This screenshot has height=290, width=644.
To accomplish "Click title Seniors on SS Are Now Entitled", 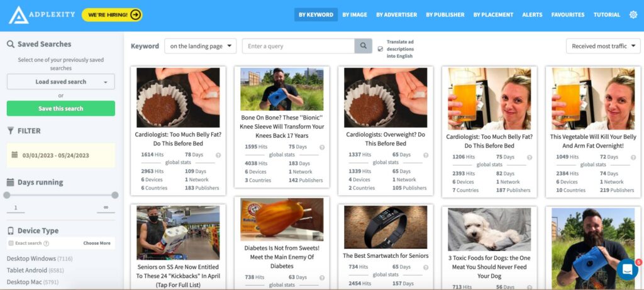I will pyautogui.click(x=178, y=276).
